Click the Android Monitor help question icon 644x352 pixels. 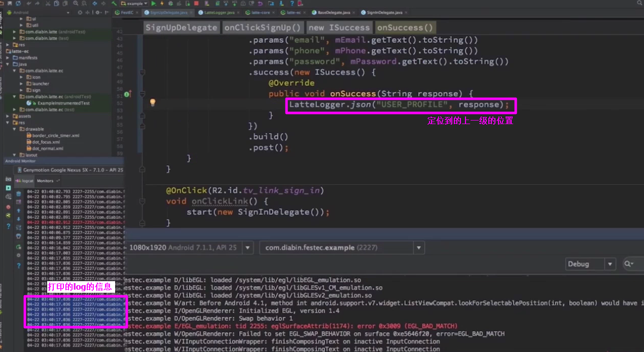8,226
